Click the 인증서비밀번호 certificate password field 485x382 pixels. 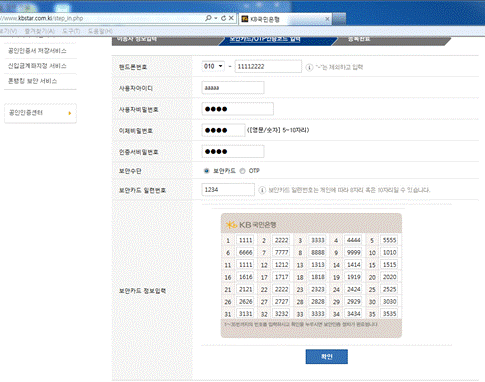233,151
